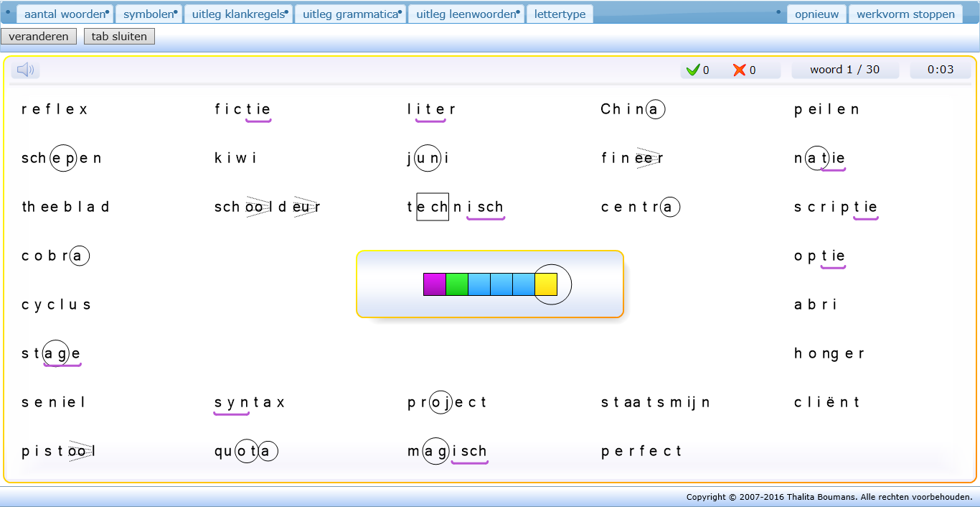Click the veranderen button
Image resolution: width=980 pixels, height=507 pixels.
pos(39,37)
